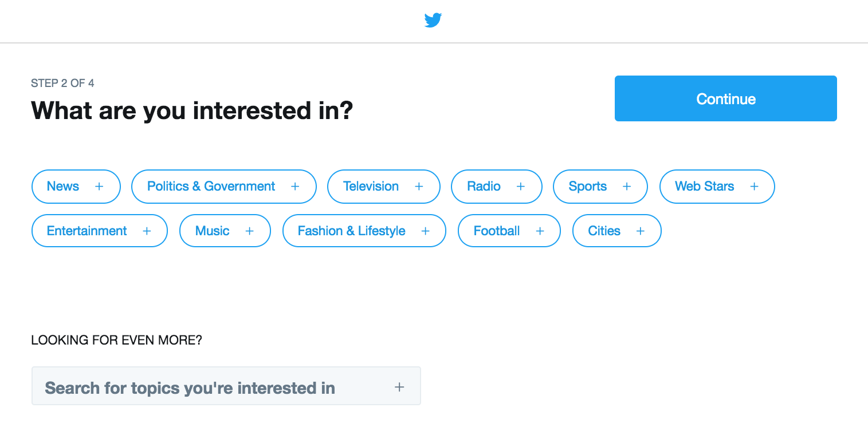The height and width of the screenshot is (443, 868).
Task: Click the plus icon on News
Action: 99,187
